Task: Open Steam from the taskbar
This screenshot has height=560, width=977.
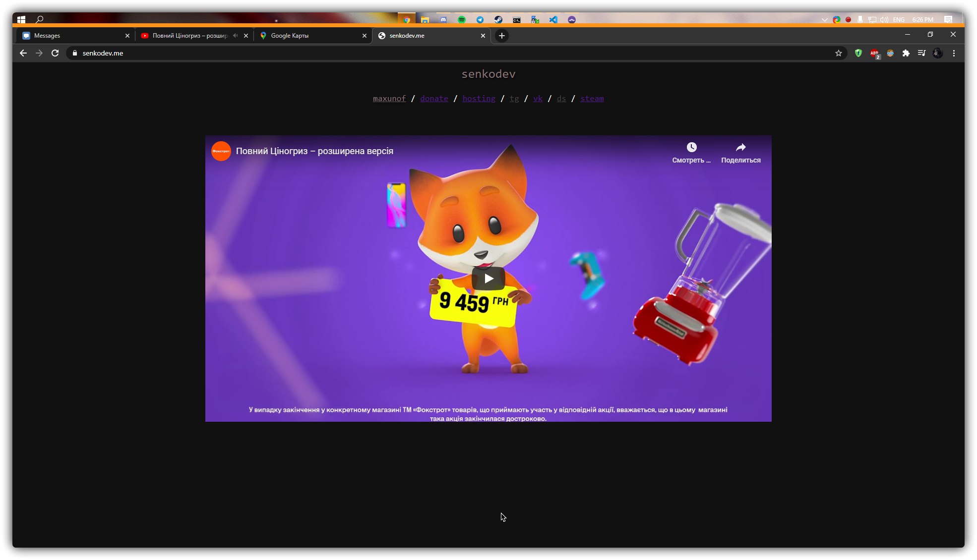Action: pyautogui.click(x=498, y=19)
